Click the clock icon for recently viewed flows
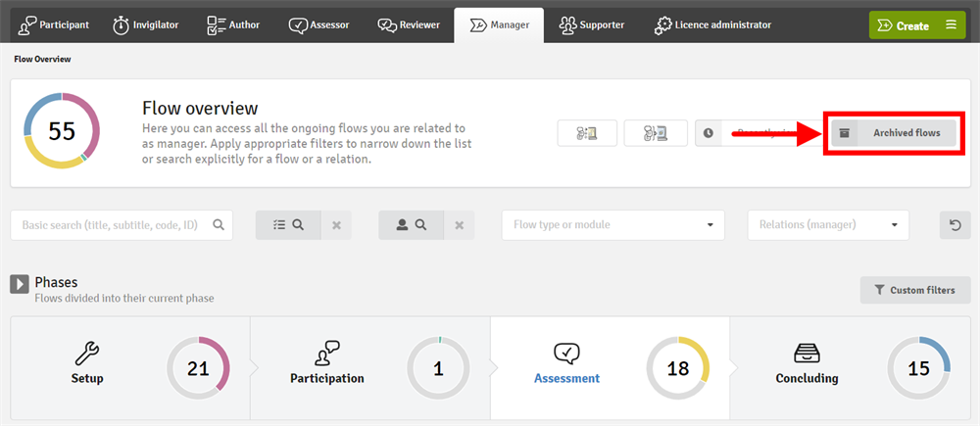This screenshot has width=980, height=426. tap(709, 133)
